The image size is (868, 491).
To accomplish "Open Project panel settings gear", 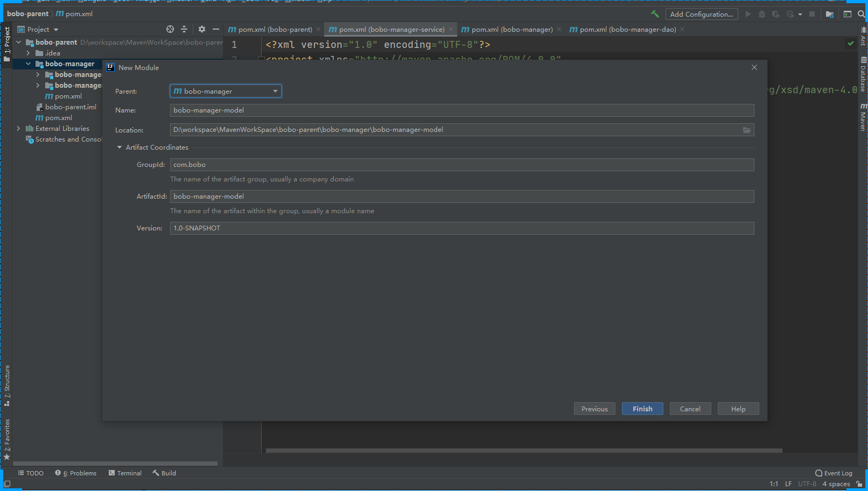I will [x=202, y=29].
